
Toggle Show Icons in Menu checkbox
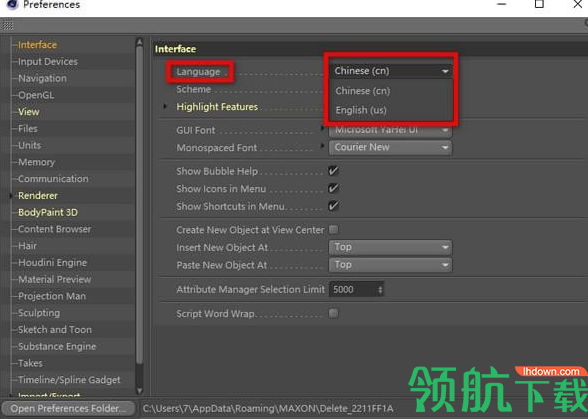click(x=333, y=188)
